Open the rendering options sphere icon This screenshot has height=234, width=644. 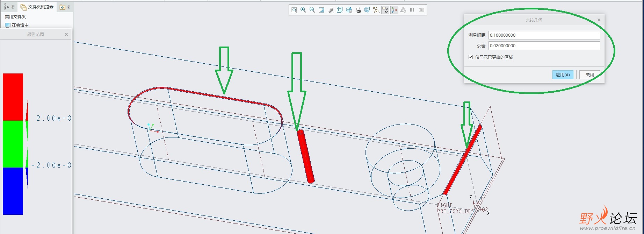tap(331, 10)
